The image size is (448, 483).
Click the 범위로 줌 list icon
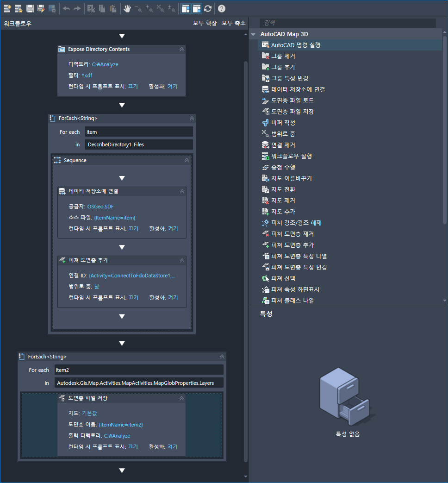265,134
